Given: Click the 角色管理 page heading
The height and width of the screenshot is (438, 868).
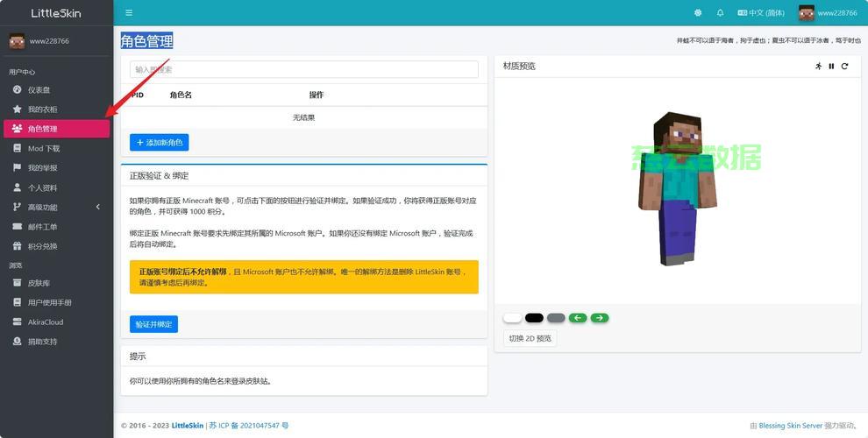Looking at the screenshot, I should (x=146, y=41).
